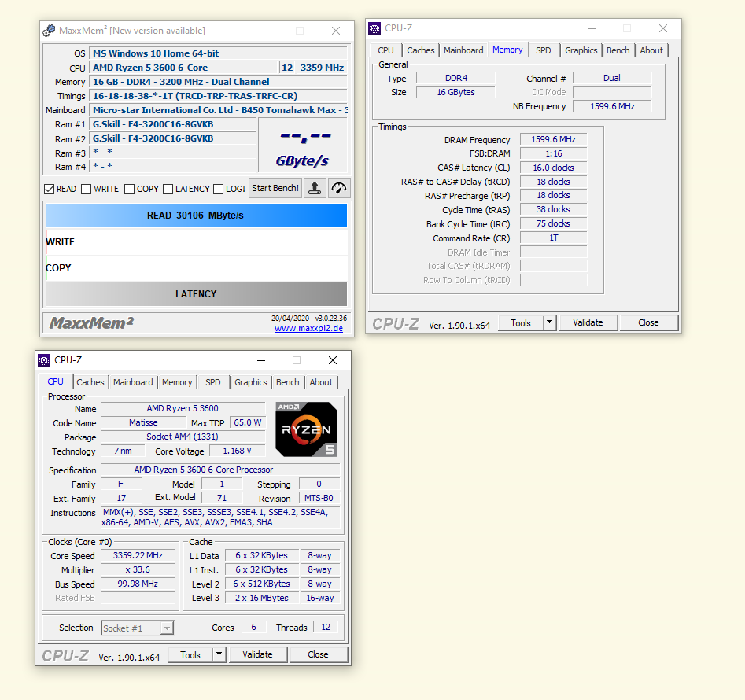Enable the COPY checkbox in MaxxMem
745x700 pixels.
coord(129,189)
